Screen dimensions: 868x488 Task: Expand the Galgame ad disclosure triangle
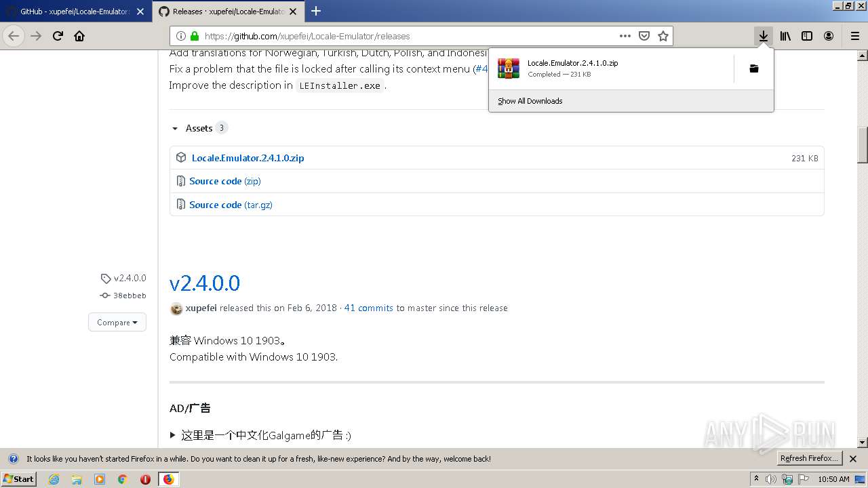click(x=173, y=435)
